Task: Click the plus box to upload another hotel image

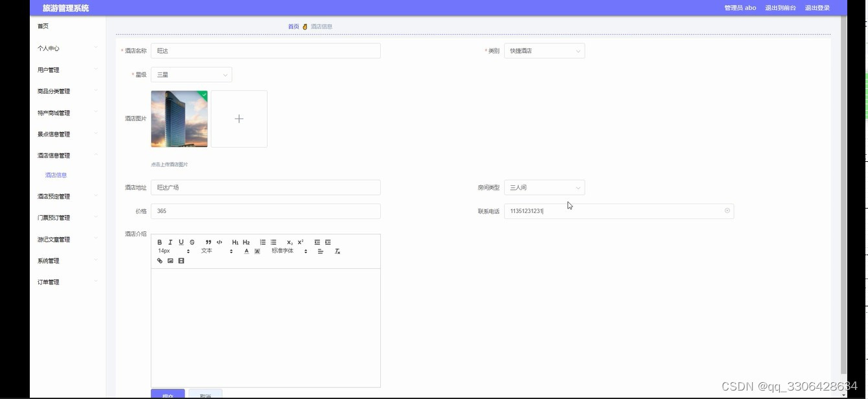Action: [238, 119]
